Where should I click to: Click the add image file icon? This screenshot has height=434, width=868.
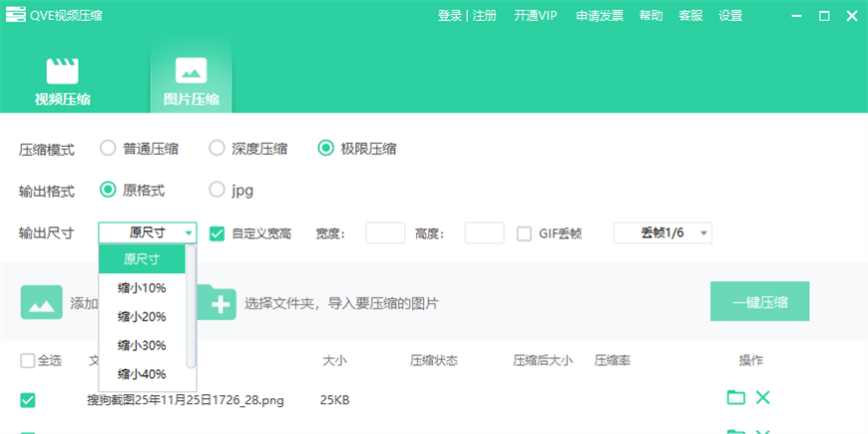tap(41, 302)
